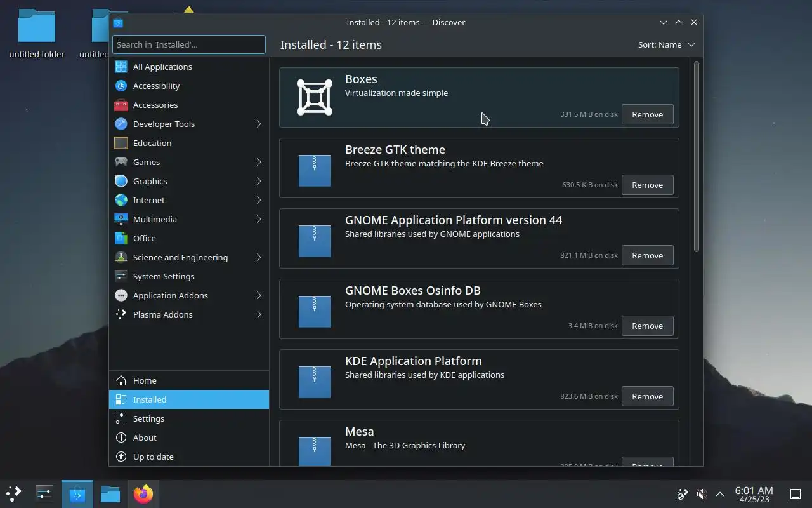Image resolution: width=812 pixels, height=508 pixels.
Task: Go to Discover Settings page
Action: click(189, 418)
